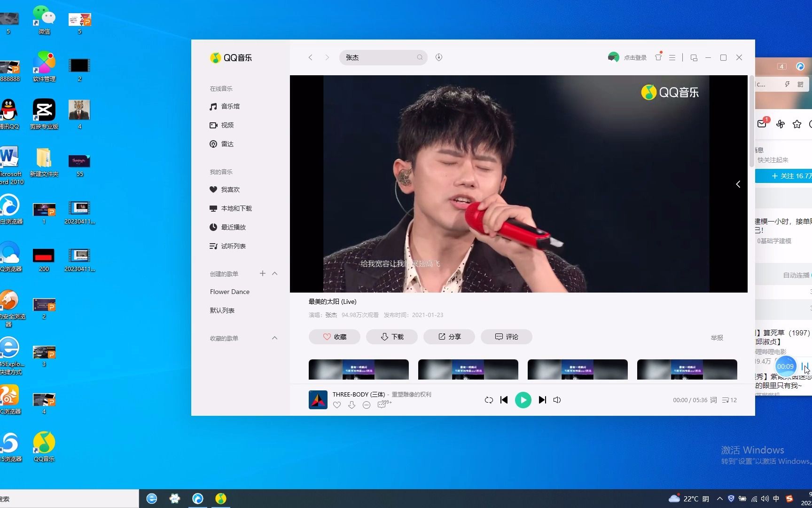Open 雷达 in the sidebar
The height and width of the screenshot is (508, 812).
(x=221, y=144)
